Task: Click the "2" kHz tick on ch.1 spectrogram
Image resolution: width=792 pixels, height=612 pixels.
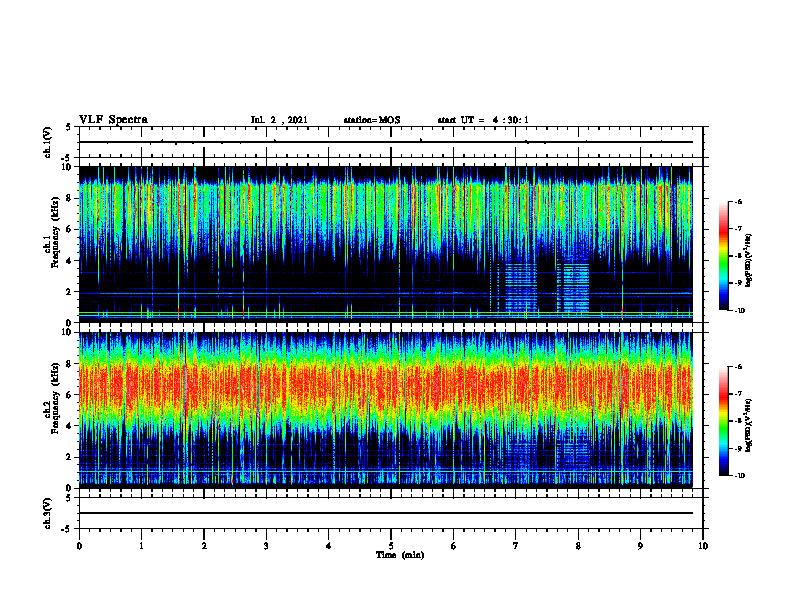Action: 70,291
